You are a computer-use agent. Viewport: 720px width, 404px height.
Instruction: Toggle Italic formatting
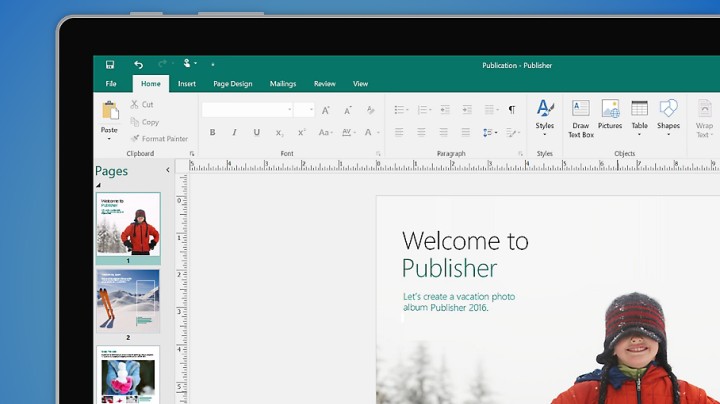coord(234,132)
